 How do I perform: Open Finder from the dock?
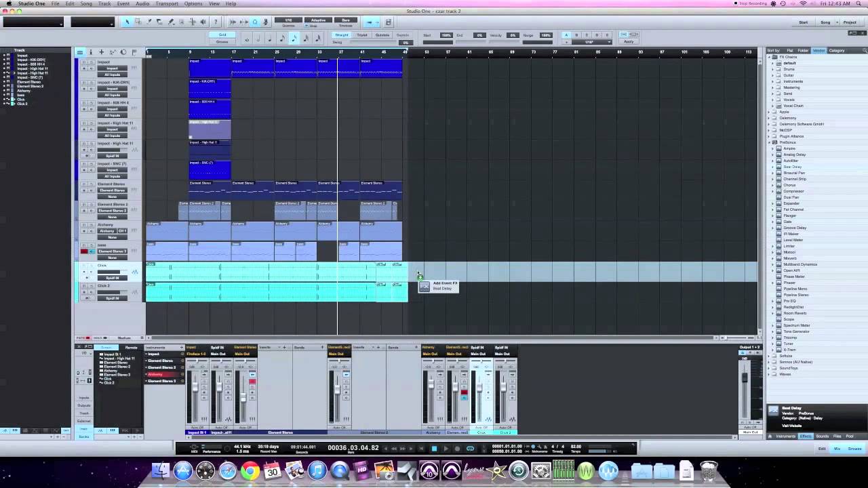[x=161, y=470]
